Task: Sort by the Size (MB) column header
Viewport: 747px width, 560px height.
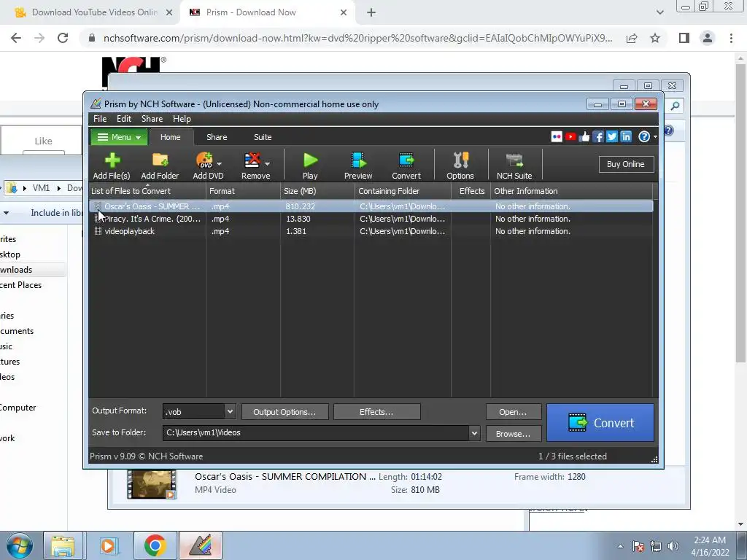Action: click(x=317, y=191)
